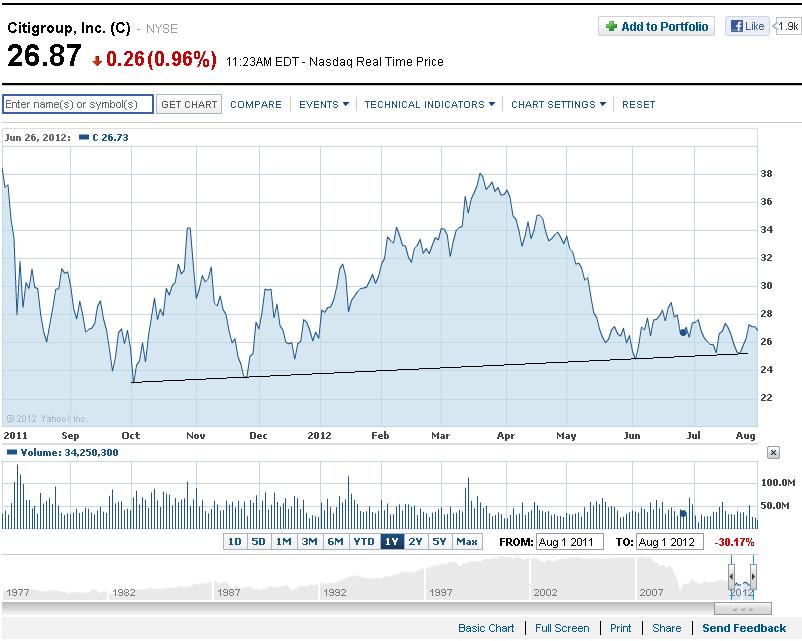Click the -30.17% change value
The height and width of the screenshot is (641, 802).
734,542
